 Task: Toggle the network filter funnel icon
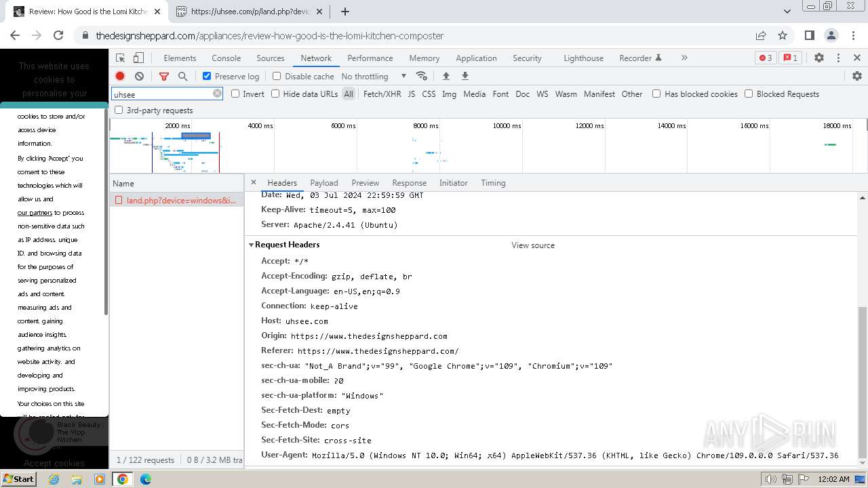163,76
